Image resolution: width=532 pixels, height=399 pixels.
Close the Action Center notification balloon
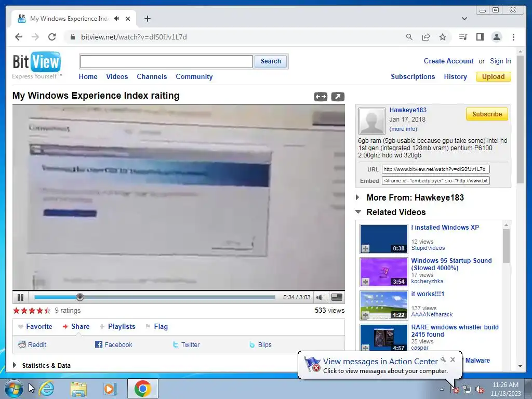(x=453, y=360)
